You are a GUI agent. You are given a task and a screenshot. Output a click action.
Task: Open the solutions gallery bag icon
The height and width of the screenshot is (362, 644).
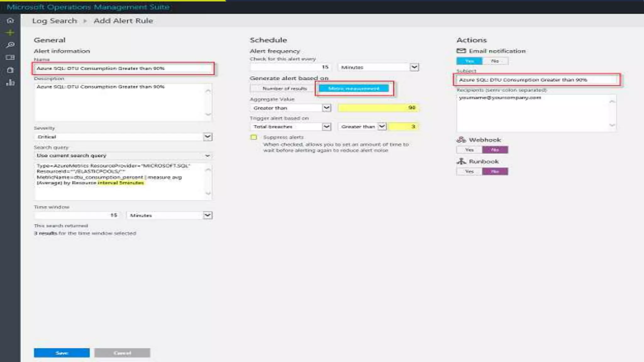coord(10,70)
